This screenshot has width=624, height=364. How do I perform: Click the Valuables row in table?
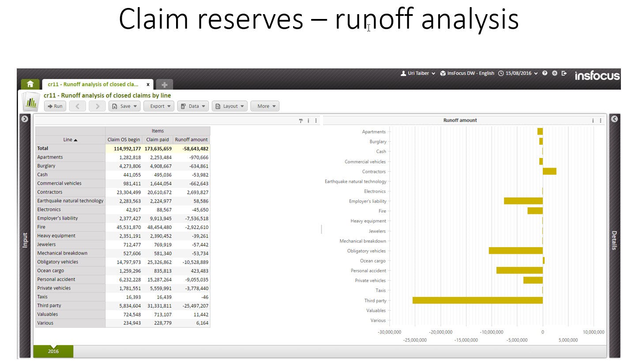tap(123, 314)
